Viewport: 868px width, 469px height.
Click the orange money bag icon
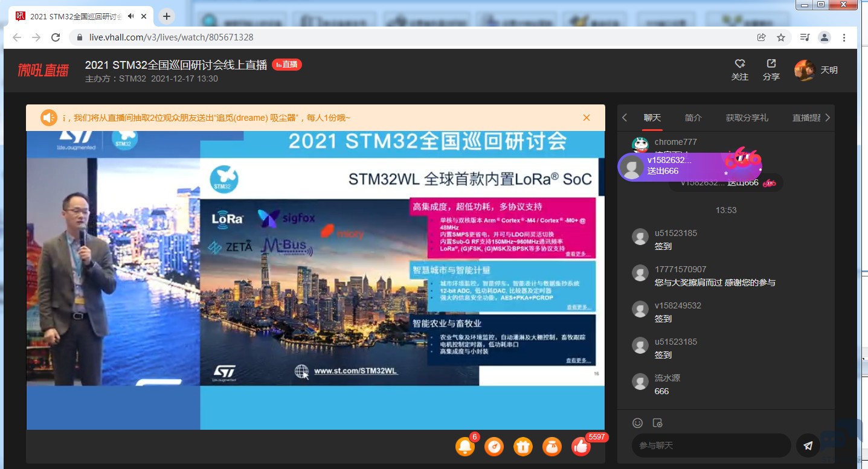pyautogui.click(x=552, y=446)
